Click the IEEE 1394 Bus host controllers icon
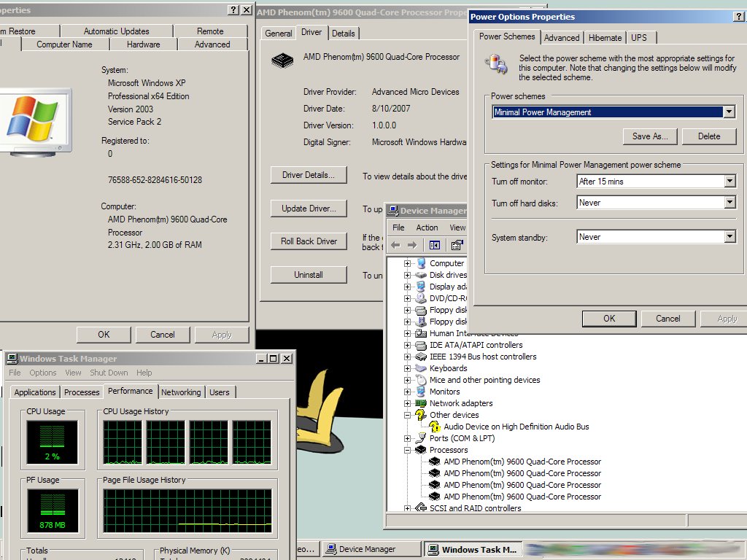Image resolution: width=747 pixels, height=560 pixels. [421, 356]
